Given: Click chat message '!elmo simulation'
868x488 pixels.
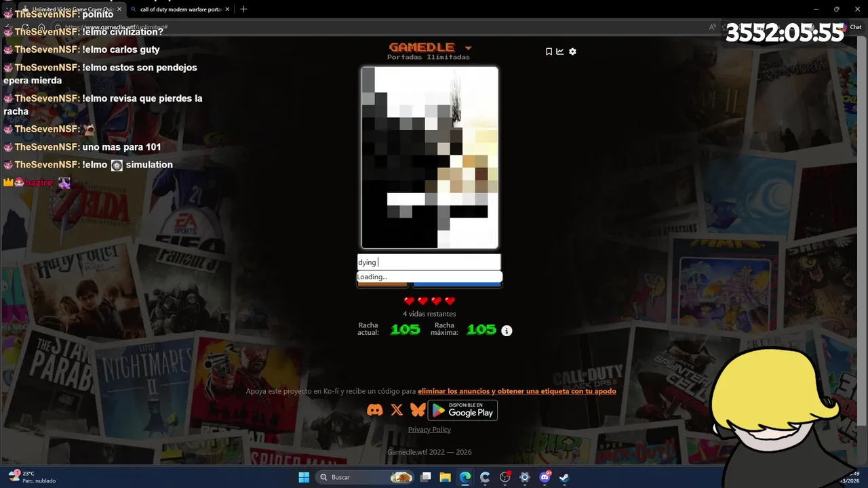Looking at the screenshot, I should click(127, 165).
